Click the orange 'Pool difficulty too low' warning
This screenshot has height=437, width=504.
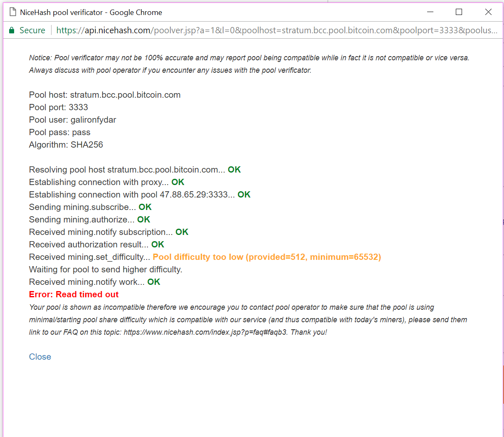(x=267, y=257)
